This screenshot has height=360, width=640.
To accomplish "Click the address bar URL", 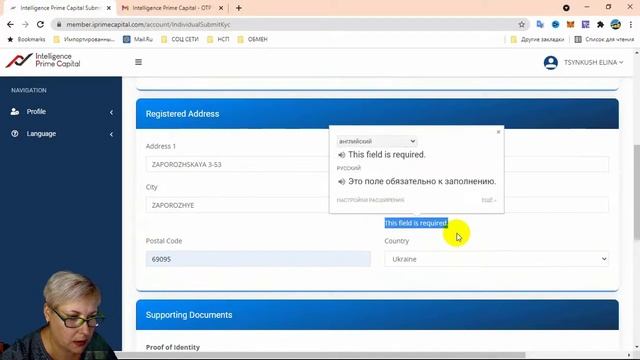I will 149,24.
